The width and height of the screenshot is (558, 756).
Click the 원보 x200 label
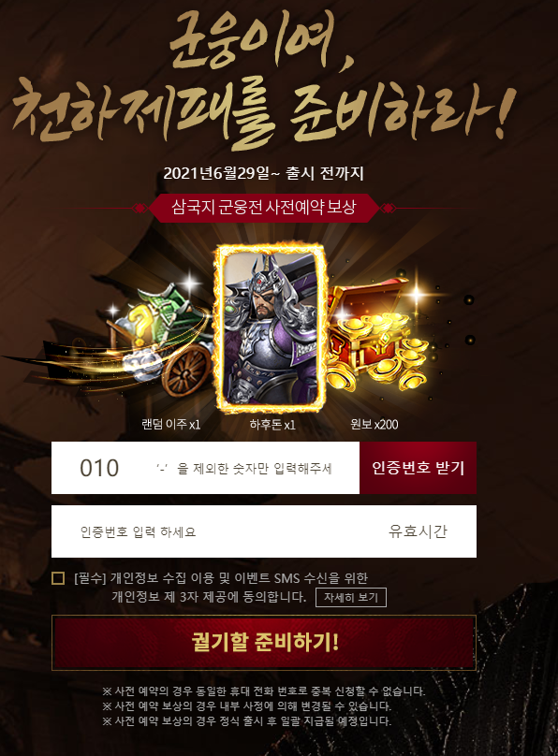coord(374,424)
